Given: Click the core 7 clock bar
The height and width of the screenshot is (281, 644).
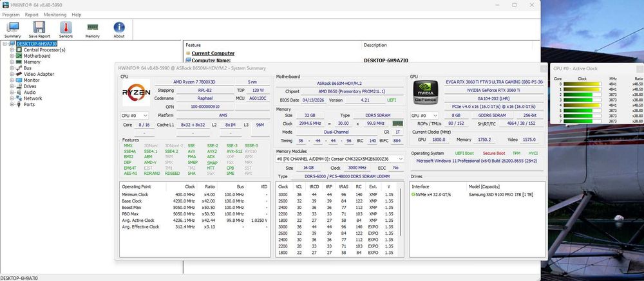Looking at the screenshot, I should [x=582, y=122].
